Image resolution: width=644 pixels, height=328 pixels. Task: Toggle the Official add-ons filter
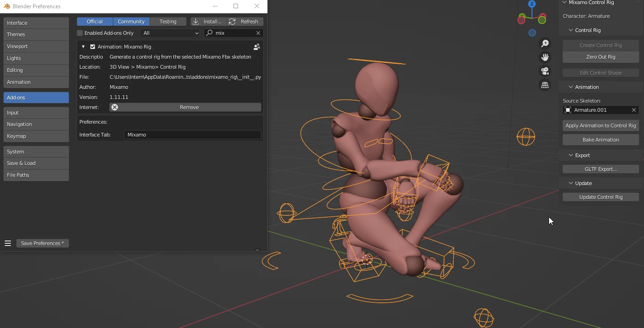(95, 22)
